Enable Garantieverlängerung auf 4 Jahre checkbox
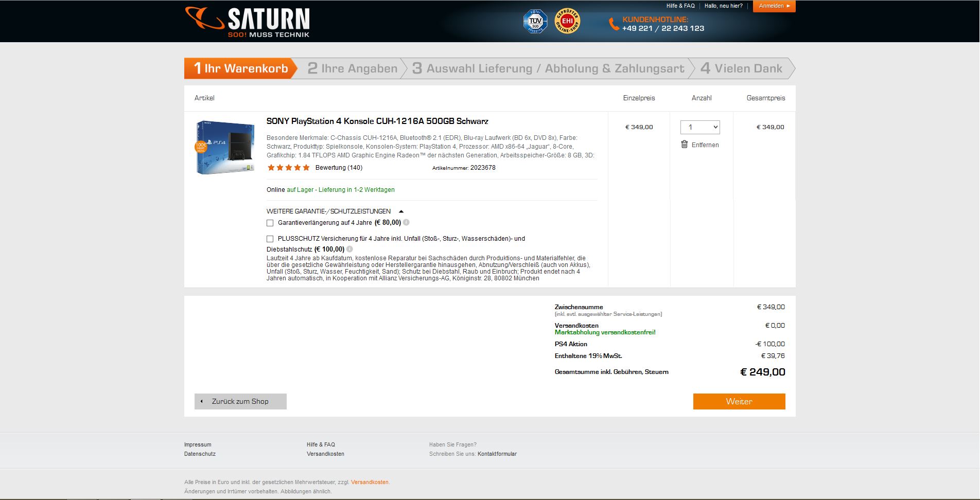 coord(270,223)
